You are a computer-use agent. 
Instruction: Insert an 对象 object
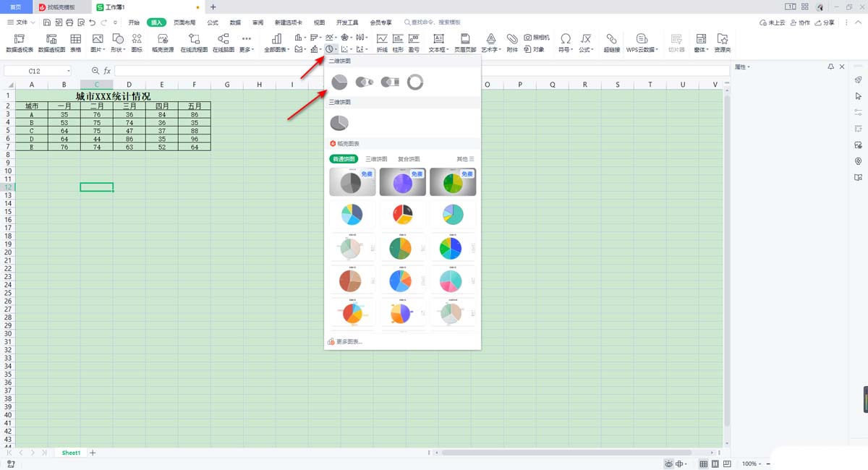[535, 49]
